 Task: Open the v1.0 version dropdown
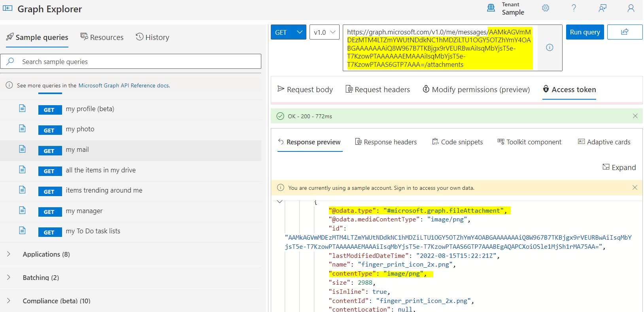click(325, 32)
